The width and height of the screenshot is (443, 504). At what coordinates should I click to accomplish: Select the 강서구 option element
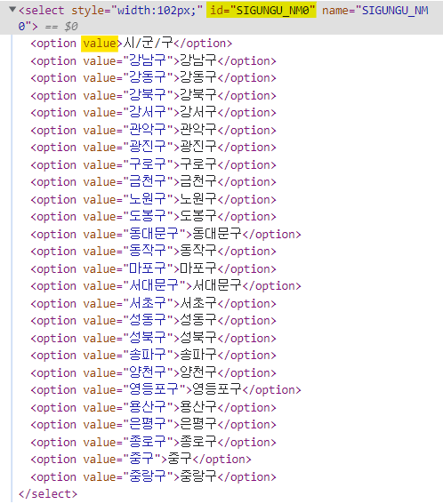click(x=153, y=113)
